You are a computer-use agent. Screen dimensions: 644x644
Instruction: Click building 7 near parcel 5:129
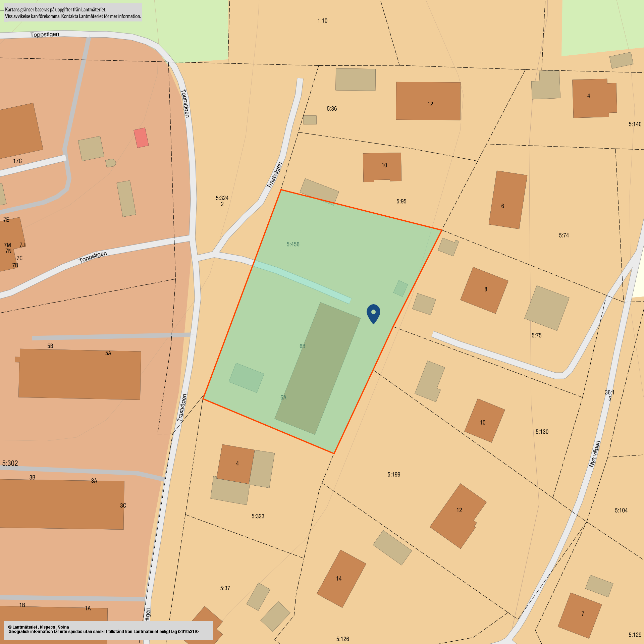580,615
